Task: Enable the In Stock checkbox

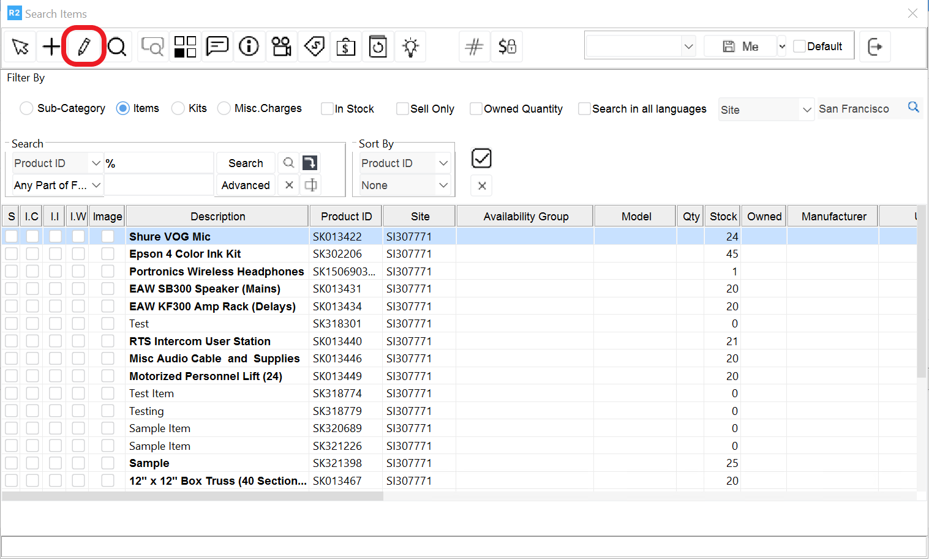Action: pos(328,109)
